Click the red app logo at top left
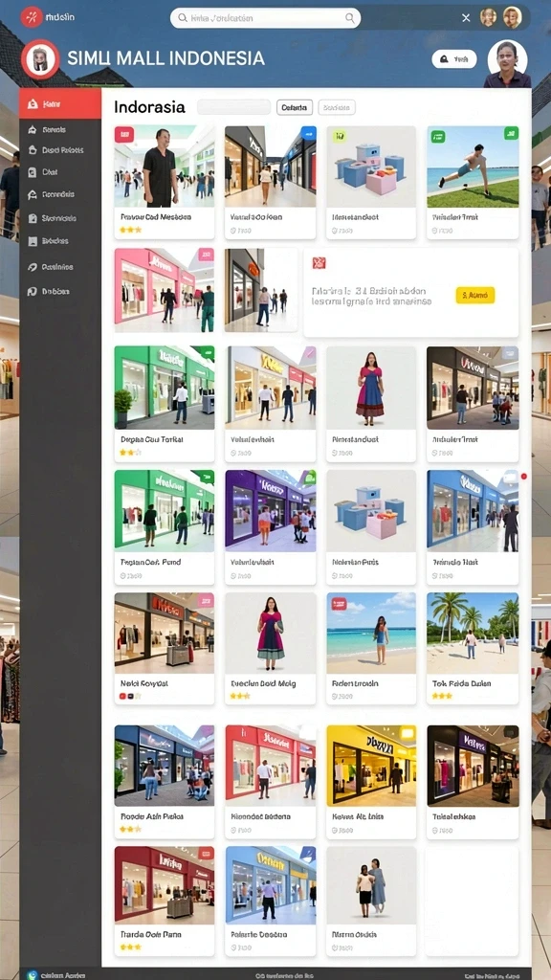The height and width of the screenshot is (980, 551). (31, 17)
